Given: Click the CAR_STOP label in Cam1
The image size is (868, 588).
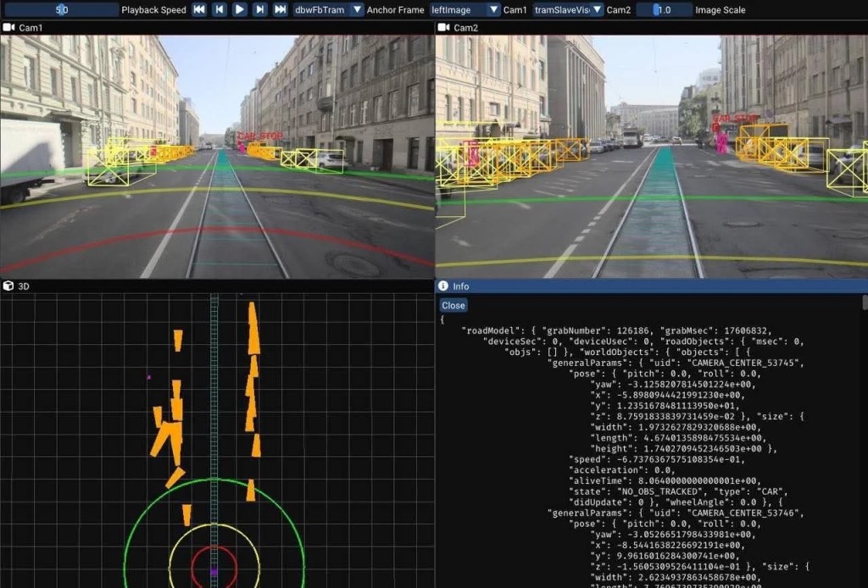Looking at the screenshot, I should (x=260, y=136).
